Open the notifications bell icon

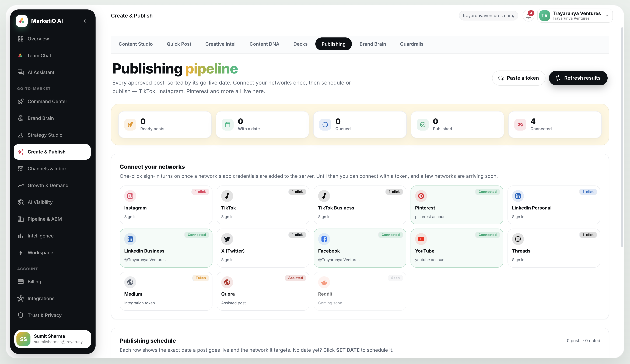point(528,16)
